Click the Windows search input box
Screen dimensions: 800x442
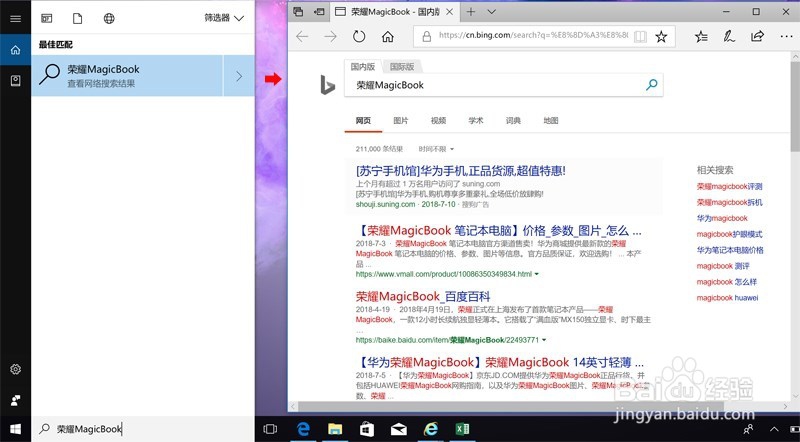tap(143, 429)
